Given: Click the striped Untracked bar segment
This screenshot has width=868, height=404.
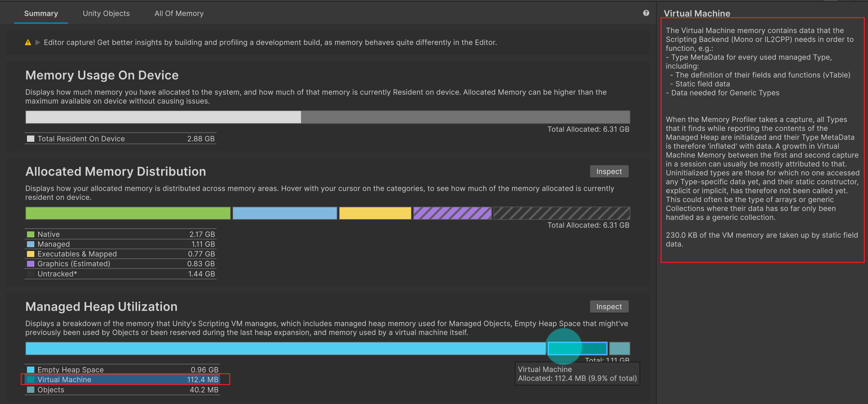Looking at the screenshot, I should (x=561, y=213).
